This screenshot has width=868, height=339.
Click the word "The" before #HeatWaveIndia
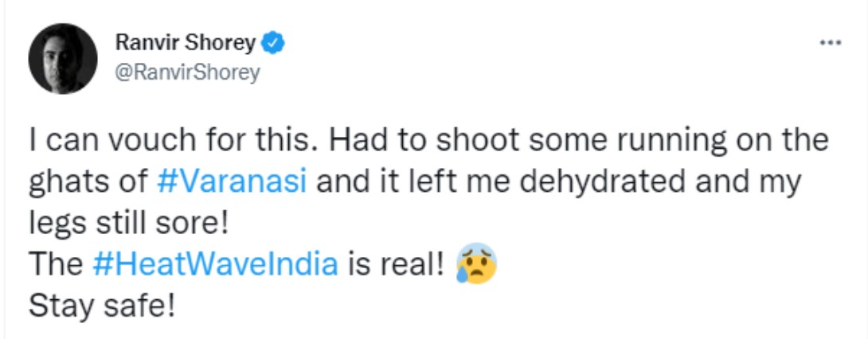(53, 265)
